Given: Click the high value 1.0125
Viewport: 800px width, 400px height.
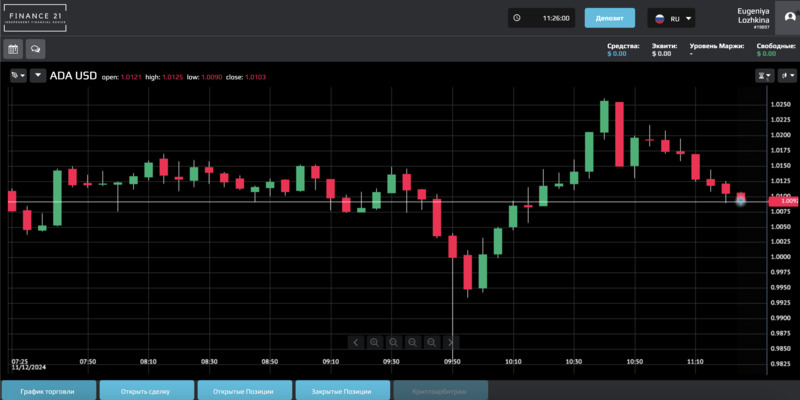Looking at the screenshot, I should (x=172, y=77).
